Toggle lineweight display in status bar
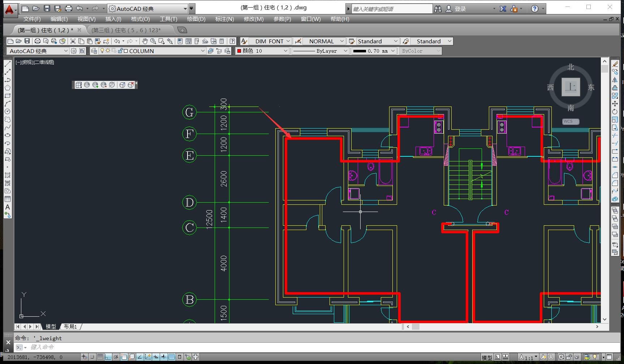The height and width of the screenshot is (364, 624). tap(164, 357)
